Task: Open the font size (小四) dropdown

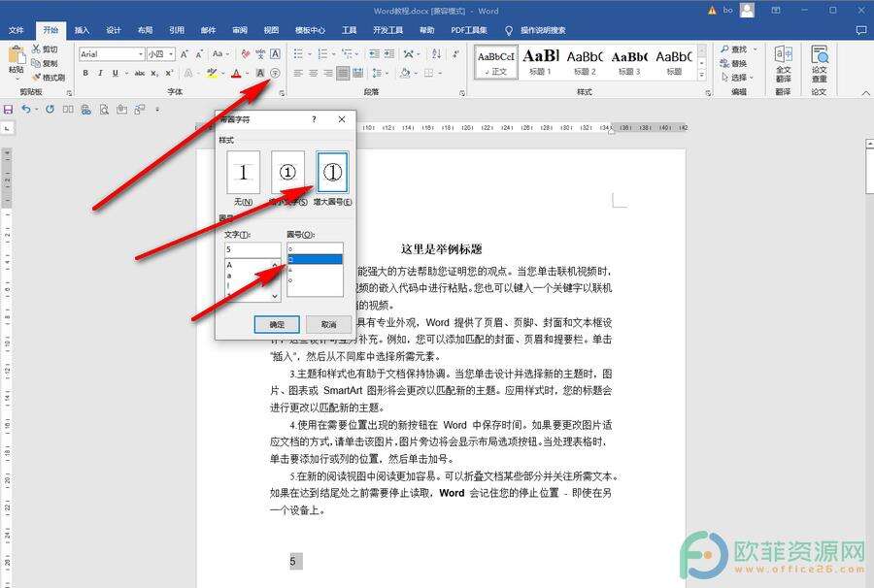Action: click(x=171, y=54)
